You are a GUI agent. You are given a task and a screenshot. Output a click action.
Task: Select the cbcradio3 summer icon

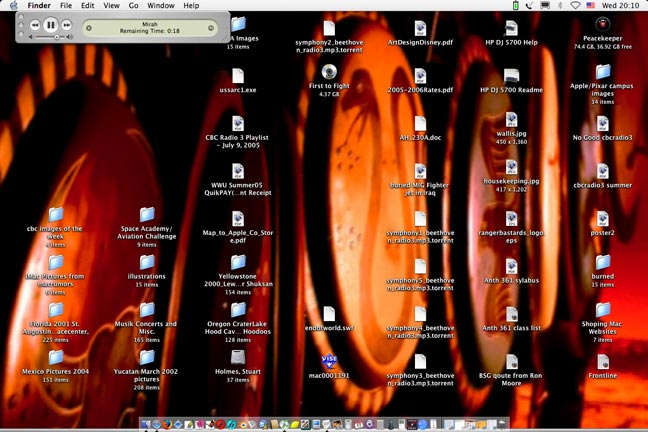[603, 171]
